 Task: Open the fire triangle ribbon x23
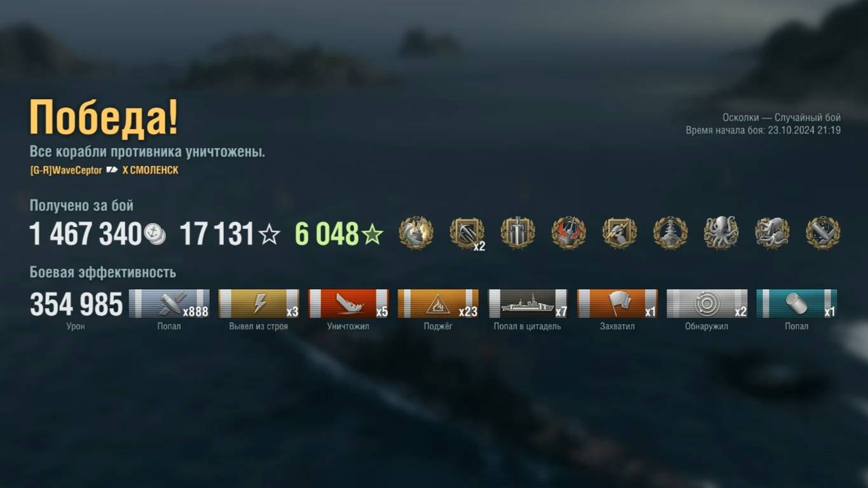pos(438,303)
